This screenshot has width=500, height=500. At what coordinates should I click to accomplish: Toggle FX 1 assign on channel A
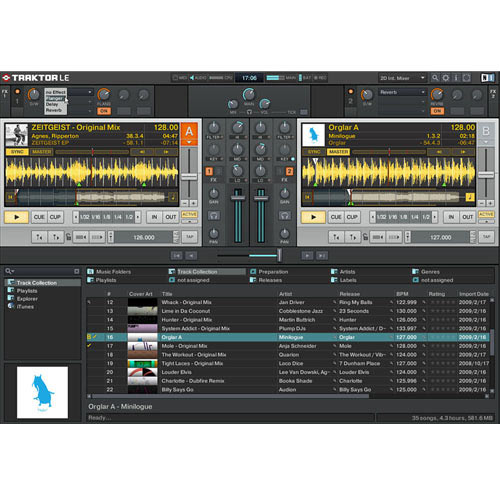(209, 171)
